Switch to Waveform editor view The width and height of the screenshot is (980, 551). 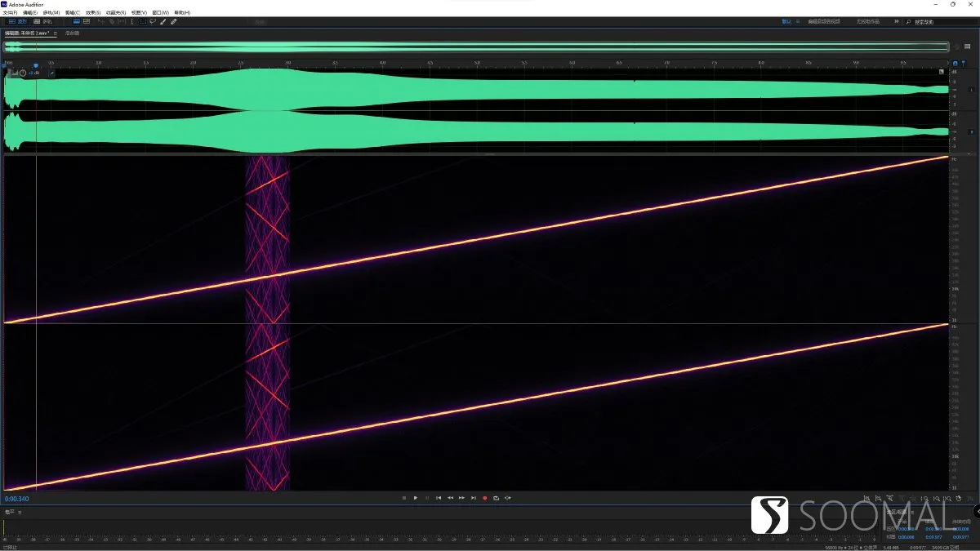17,21
